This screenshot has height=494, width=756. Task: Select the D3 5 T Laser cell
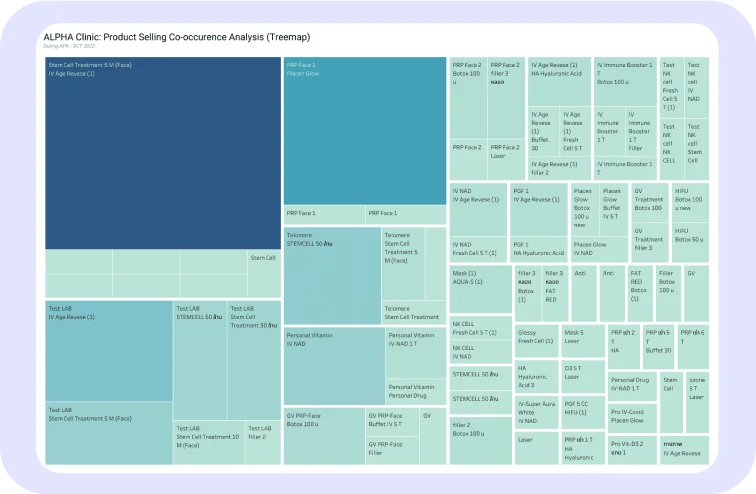(x=583, y=377)
